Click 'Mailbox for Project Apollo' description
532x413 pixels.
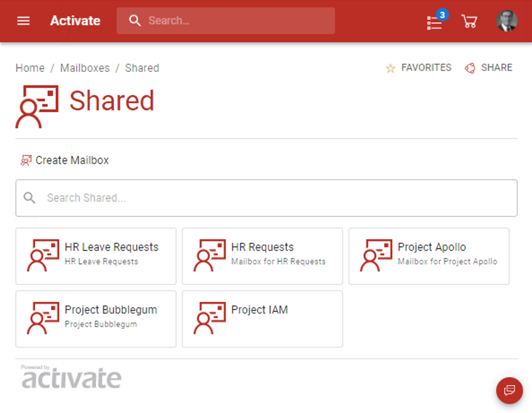pos(447,262)
